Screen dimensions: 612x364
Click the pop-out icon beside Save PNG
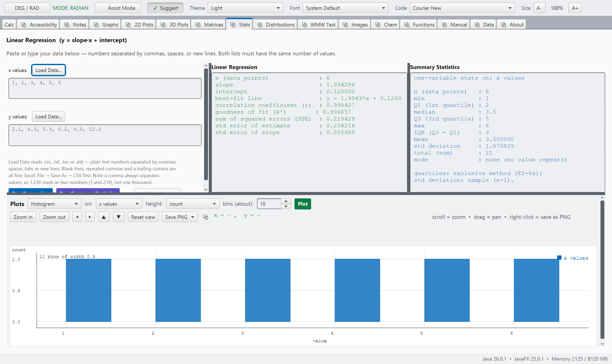(x=206, y=217)
